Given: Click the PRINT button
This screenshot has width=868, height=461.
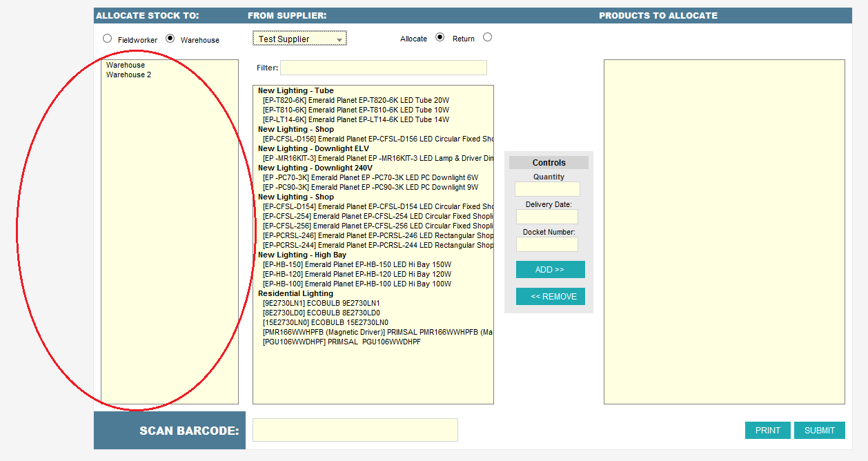Looking at the screenshot, I should pos(767,430).
